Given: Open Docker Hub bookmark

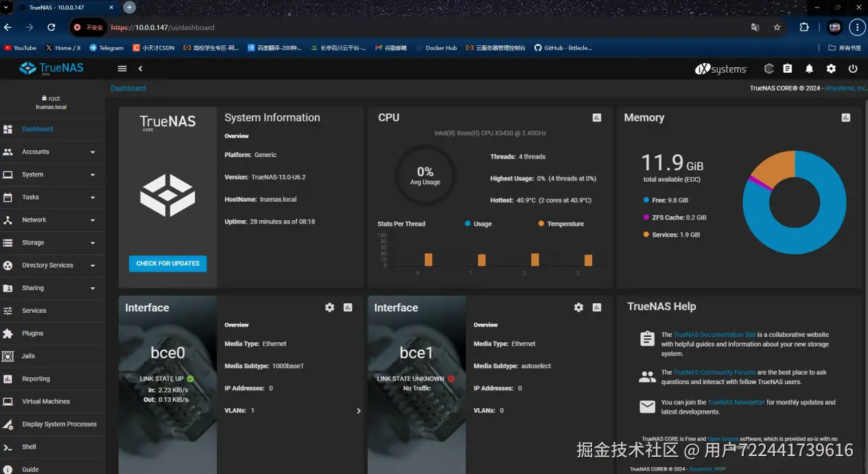Looking at the screenshot, I should pyautogui.click(x=436, y=48).
